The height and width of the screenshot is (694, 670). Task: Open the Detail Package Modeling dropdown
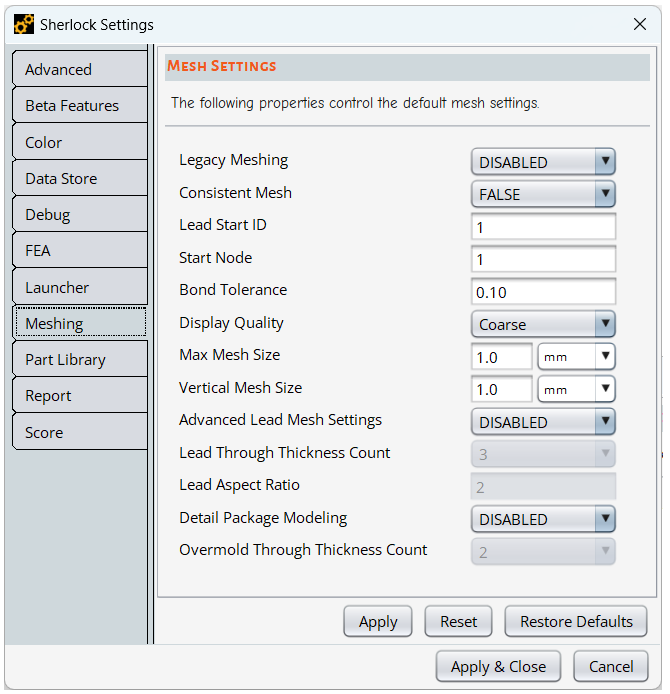(x=543, y=519)
